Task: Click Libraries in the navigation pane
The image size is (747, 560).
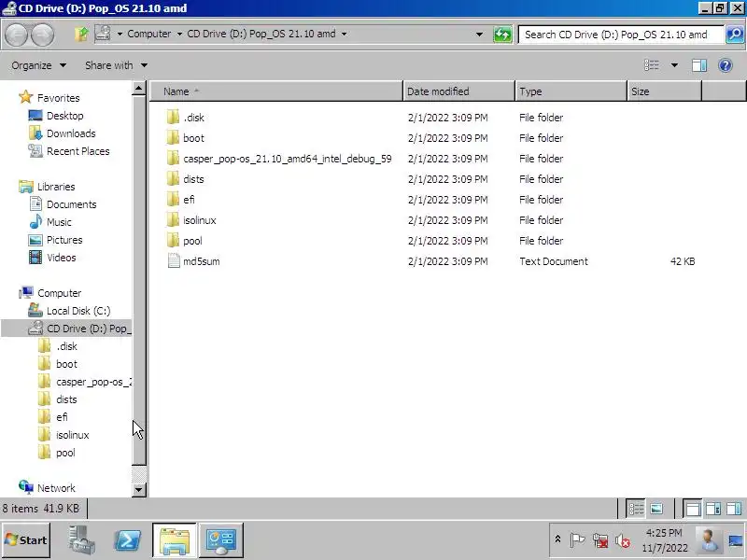Action: click(56, 187)
